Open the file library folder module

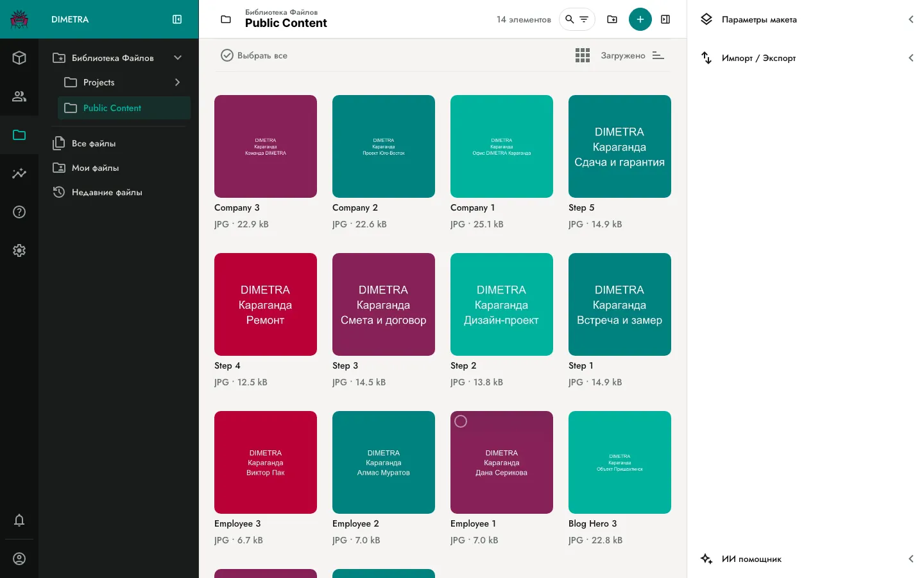point(19,135)
